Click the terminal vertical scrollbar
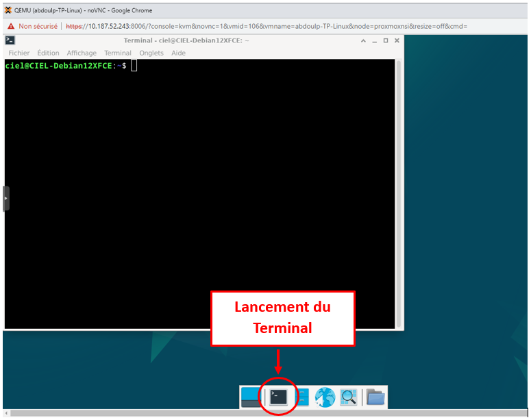Viewport: 531px width, 420px height. click(x=399, y=193)
